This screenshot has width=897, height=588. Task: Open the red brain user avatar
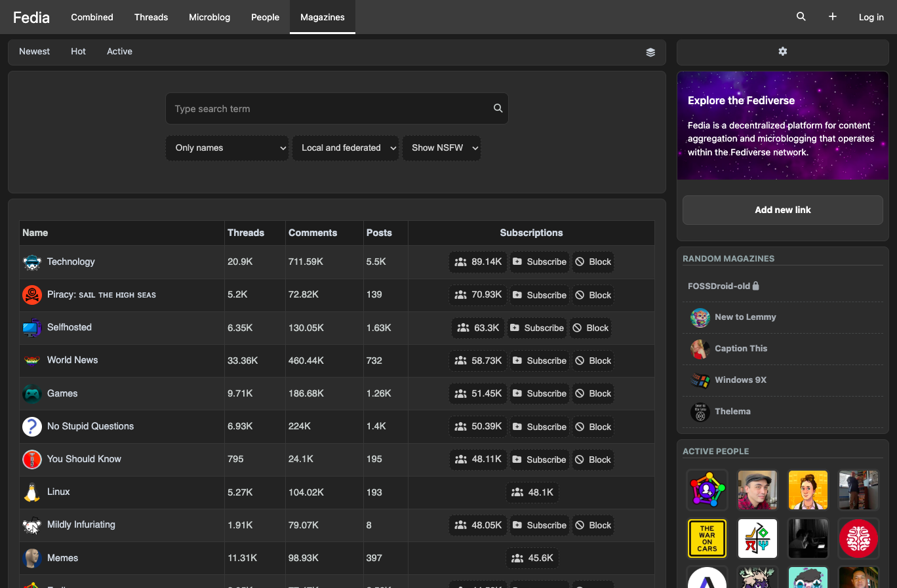click(858, 538)
